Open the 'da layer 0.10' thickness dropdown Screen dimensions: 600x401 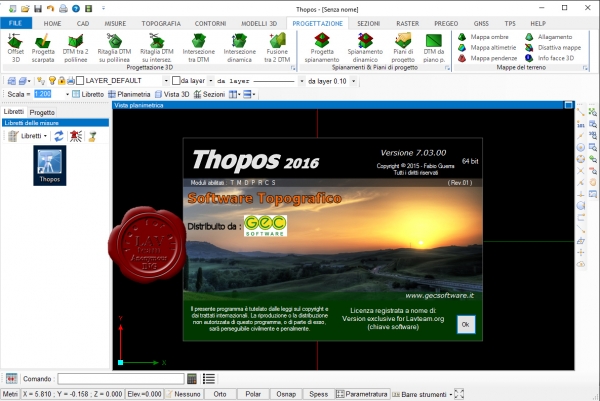[354, 81]
